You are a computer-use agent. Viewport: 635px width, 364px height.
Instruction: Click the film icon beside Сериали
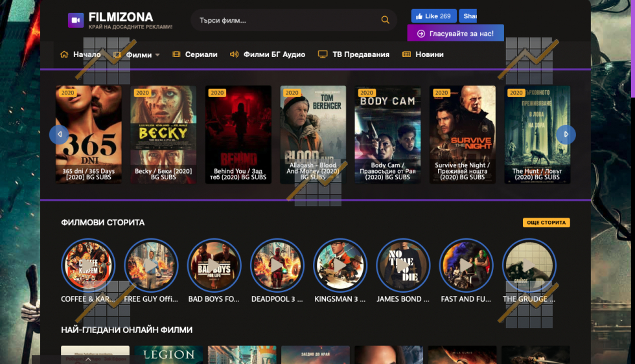176,54
